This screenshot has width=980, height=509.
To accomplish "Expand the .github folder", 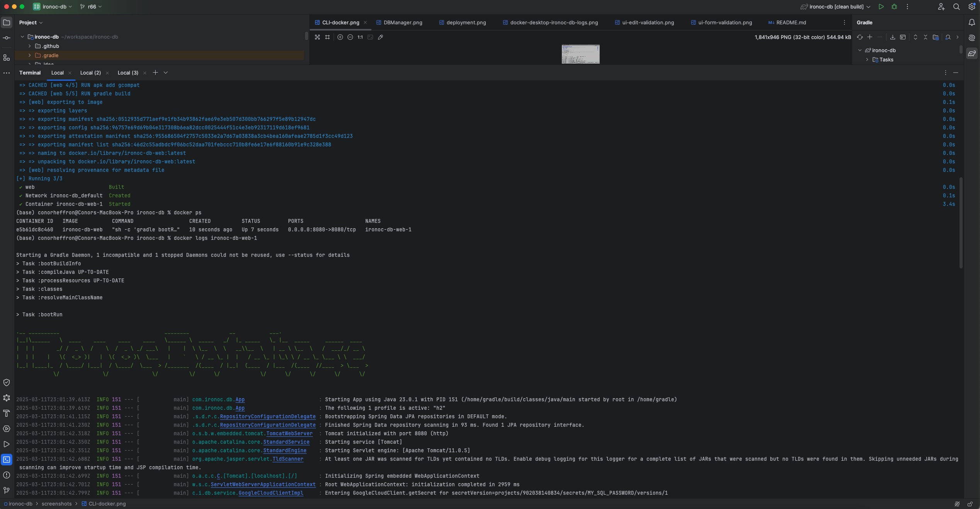I will tap(30, 46).
